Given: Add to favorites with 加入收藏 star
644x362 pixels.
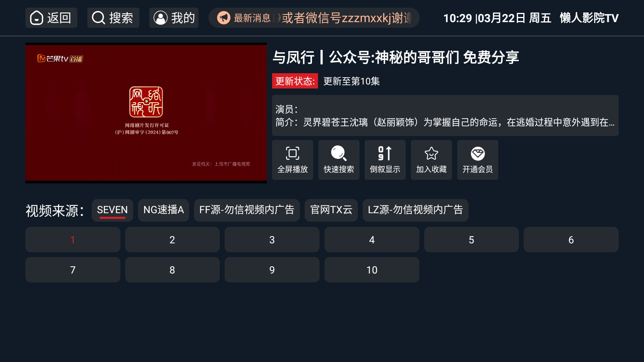Looking at the screenshot, I should pos(431,160).
